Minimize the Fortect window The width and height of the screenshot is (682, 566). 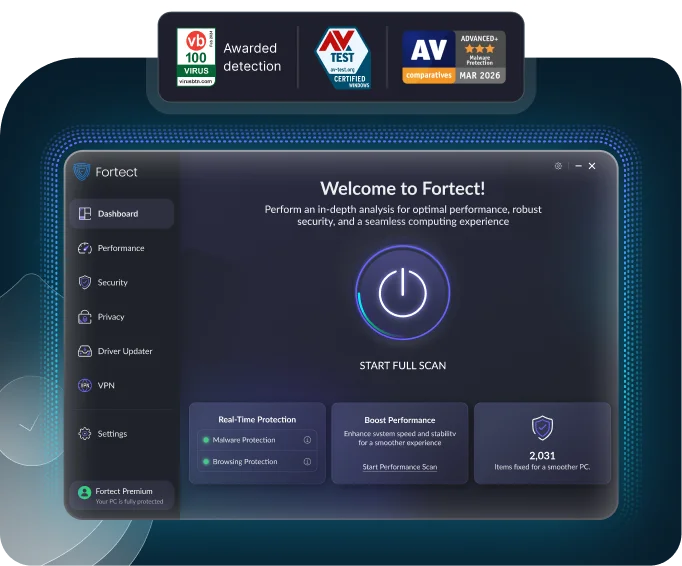point(578,166)
